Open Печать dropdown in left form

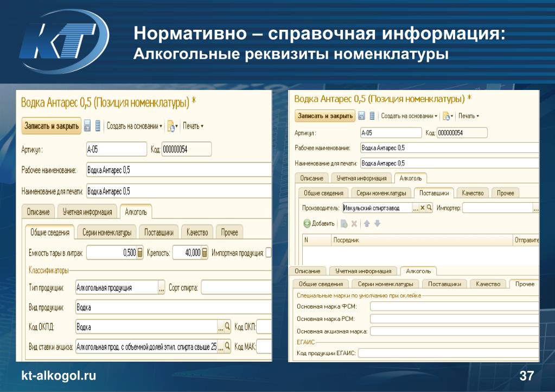pos(193,126)
